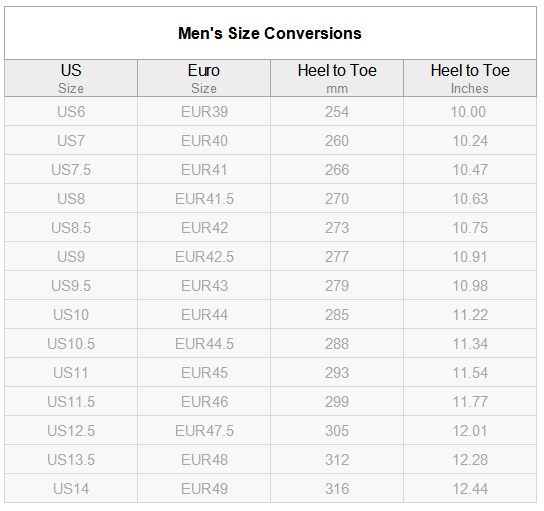Select the 279 mm cell
This screenshot has width=544, height=511.
click(x=337, y=286)
